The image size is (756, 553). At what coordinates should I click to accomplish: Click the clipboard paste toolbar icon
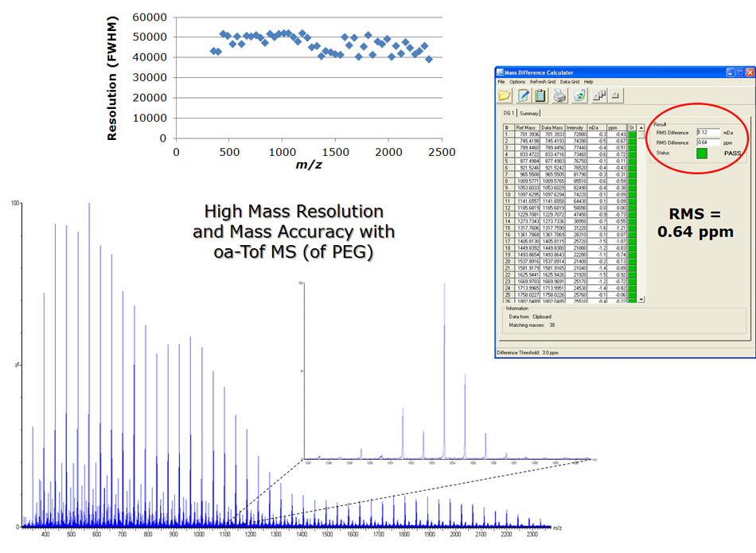(x=540, y=95)
